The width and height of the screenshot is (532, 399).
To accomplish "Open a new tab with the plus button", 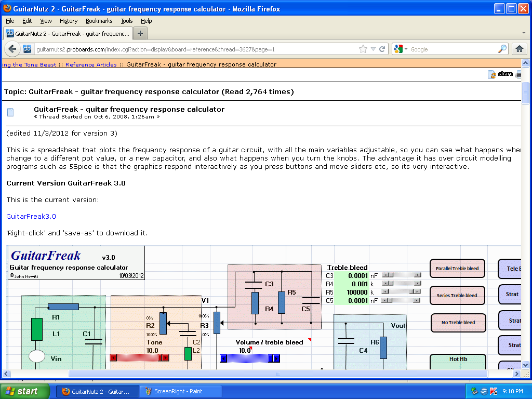I will point(140,33).
